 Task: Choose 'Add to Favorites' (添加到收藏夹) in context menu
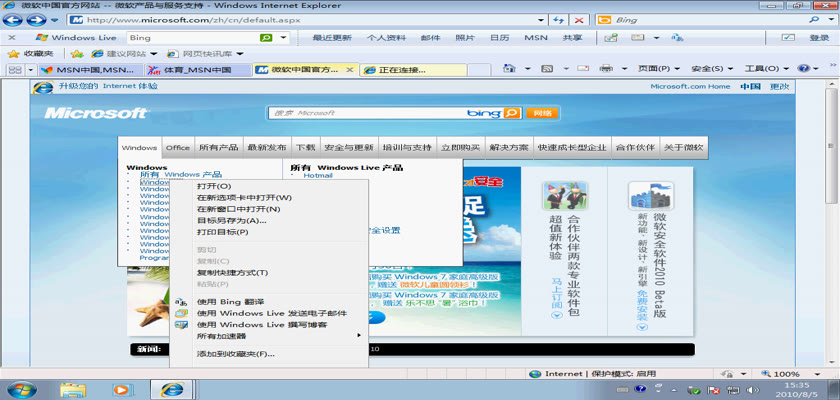pos(235,354)
